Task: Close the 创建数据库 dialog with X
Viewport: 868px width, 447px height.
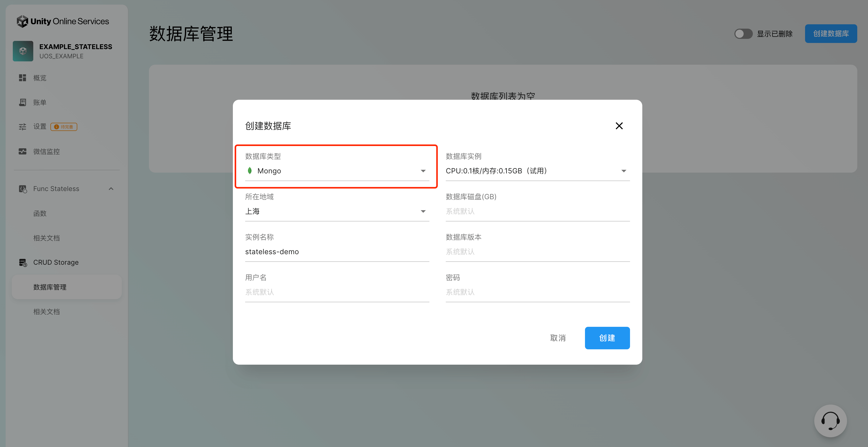Action: [619, 126]
